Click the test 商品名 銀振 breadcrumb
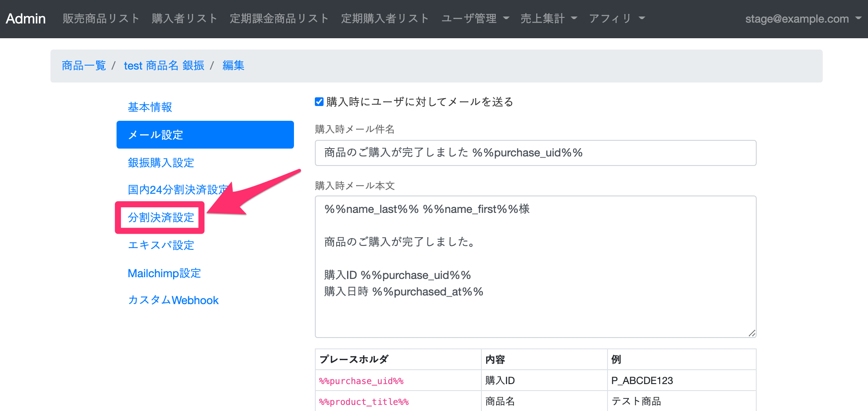 point(164,66)
